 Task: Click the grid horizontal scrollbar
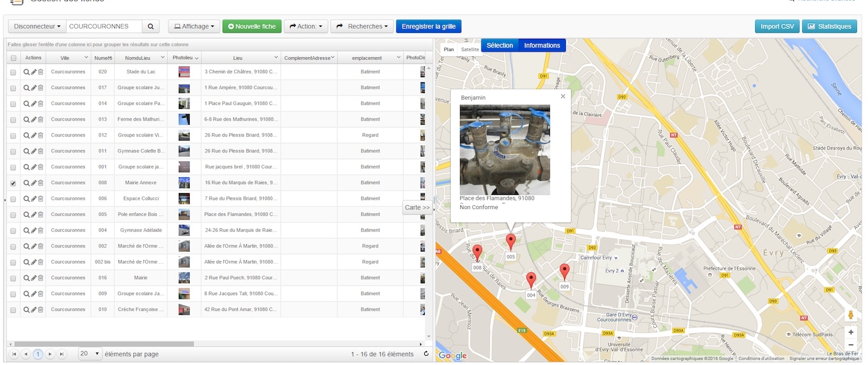[104, 344]
